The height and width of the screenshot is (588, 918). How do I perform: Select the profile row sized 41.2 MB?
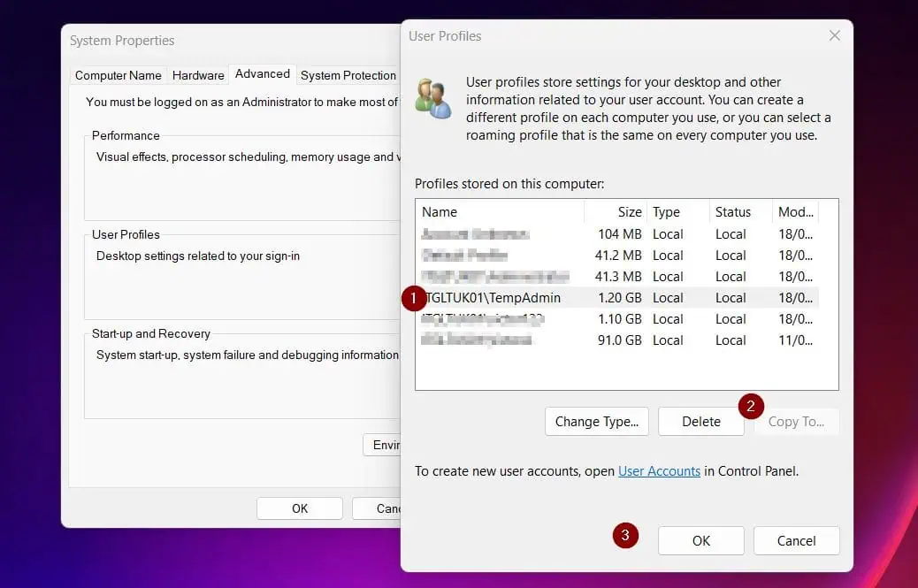coord(617,256)
